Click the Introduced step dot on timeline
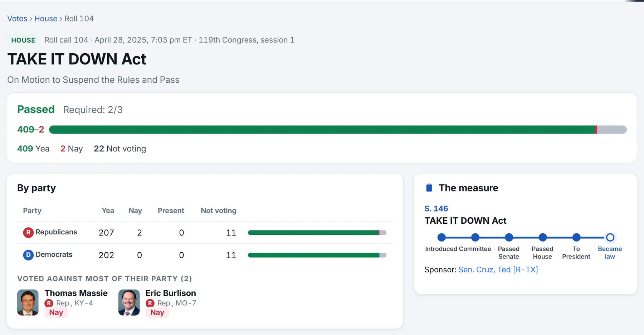Viewport: 644px width, 335px height. point(441,237)
